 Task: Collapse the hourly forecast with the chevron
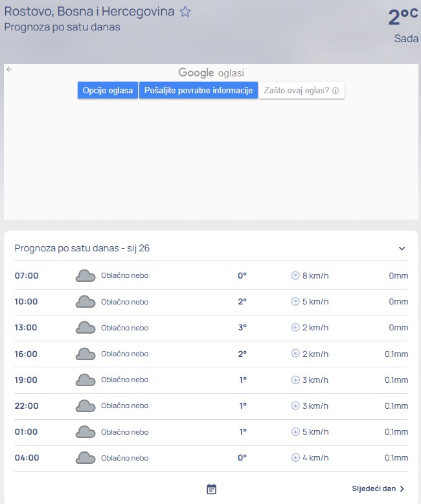tap(402, 249)
